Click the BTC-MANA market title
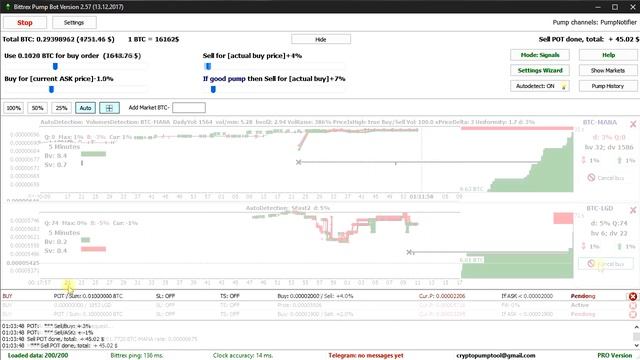The height and width of the screenshot is (360, 640). [x=600, y=122]
